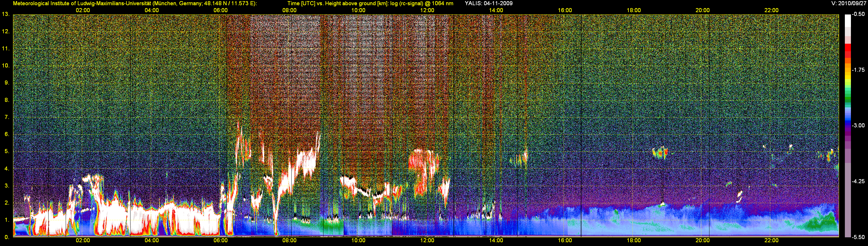Click the 02:00 label on the top time axis

[83, 10]
